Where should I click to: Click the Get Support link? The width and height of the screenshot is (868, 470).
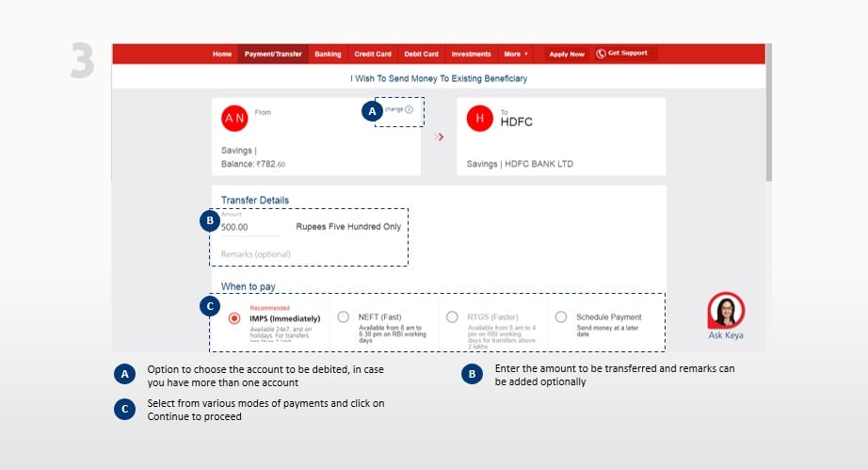(x=627, y=54)
